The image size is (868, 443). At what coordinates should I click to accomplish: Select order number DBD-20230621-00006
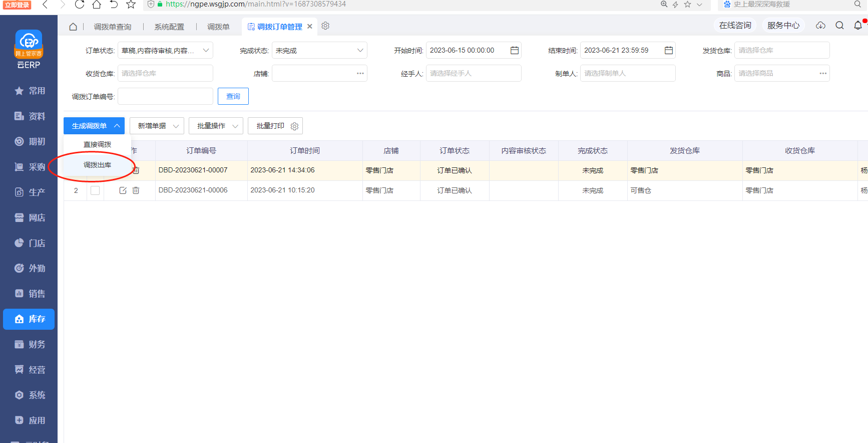(193, 190)
